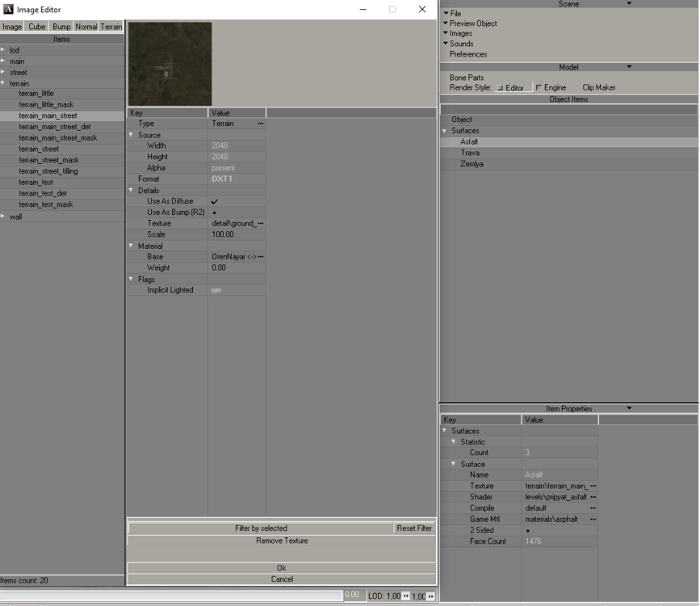Image resolution: width=700 pixels, height=606 pixels.
Task: Click Reset Filter button
Action: 414,528
